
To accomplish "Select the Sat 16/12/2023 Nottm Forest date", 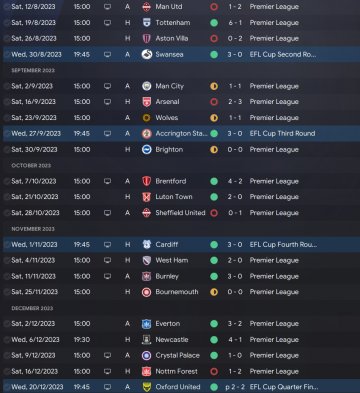I will pos(34,371).
